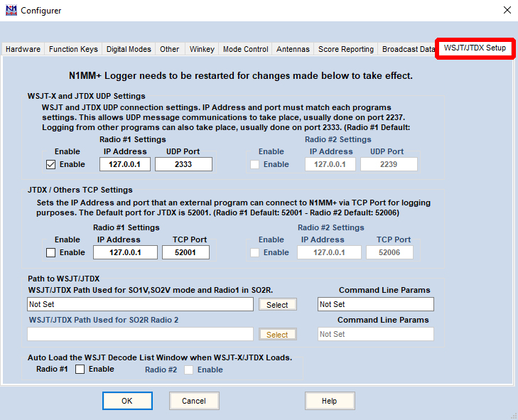Screen dimensions: 518x420
Task: Switch to the Antennas tab
Action: coord(293,49)
